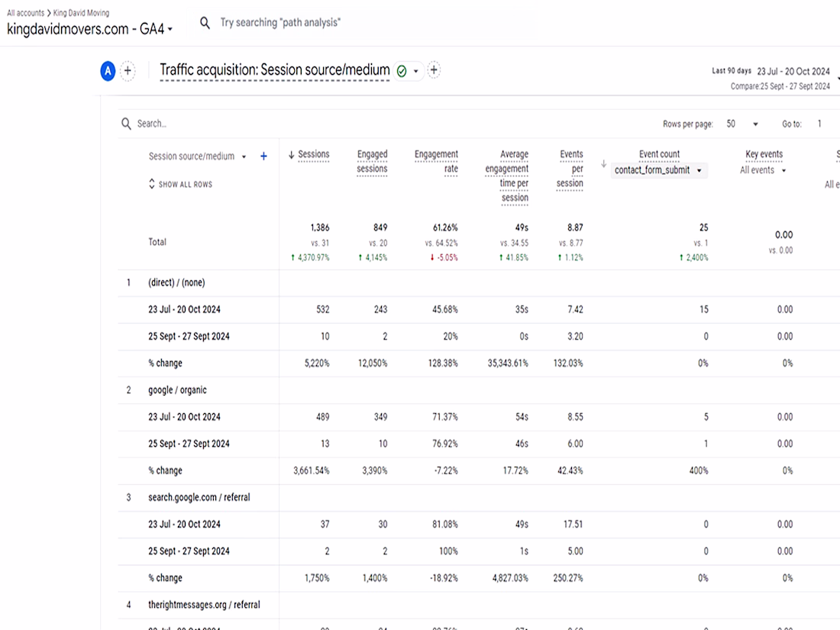Click the blue 'A' all users segment badge

pyautogui.click(x=108, y=71)
